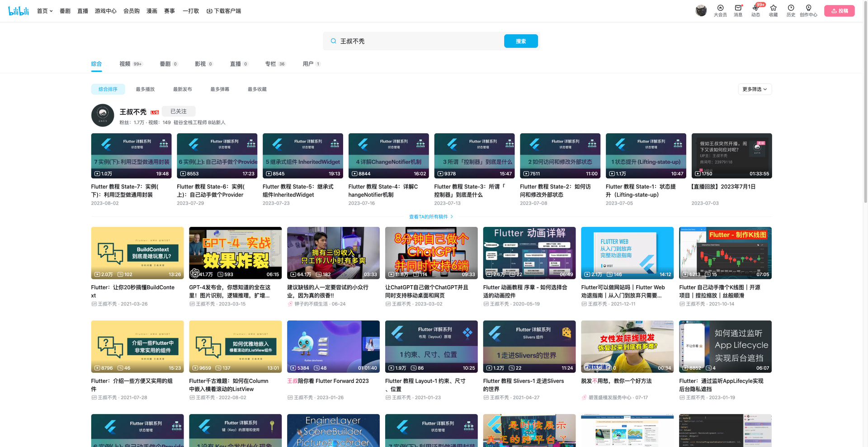The image size is (868, 447).
Task: Open 漫画 in the top navigation
Action: (x=152, y=11)
